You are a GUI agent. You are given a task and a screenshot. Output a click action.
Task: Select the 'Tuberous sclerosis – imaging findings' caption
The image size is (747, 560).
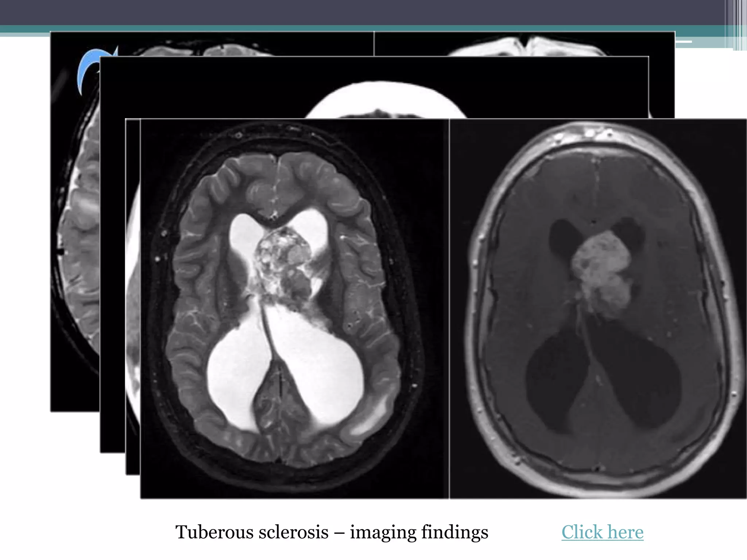click(x=332, y=532)
